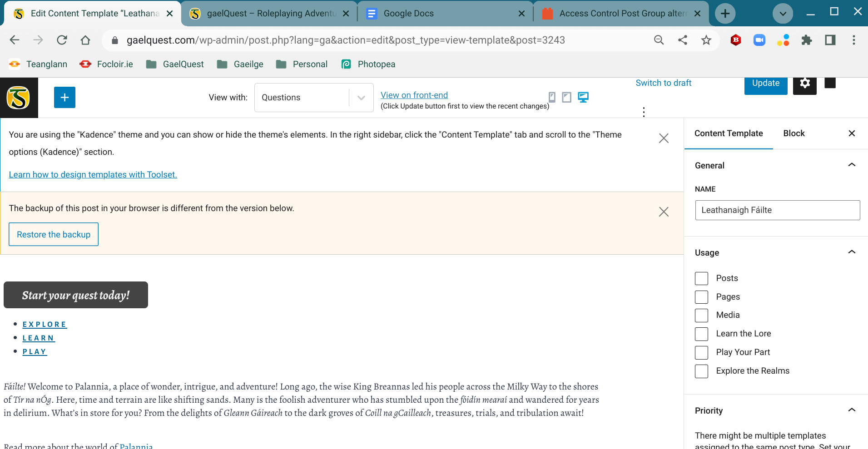Open a new browser tab

725,14
